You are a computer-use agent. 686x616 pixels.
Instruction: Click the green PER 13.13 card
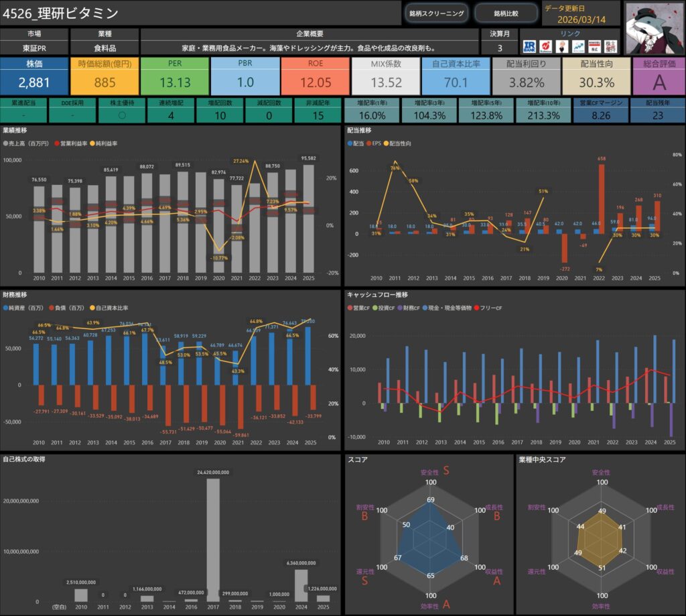175,76
